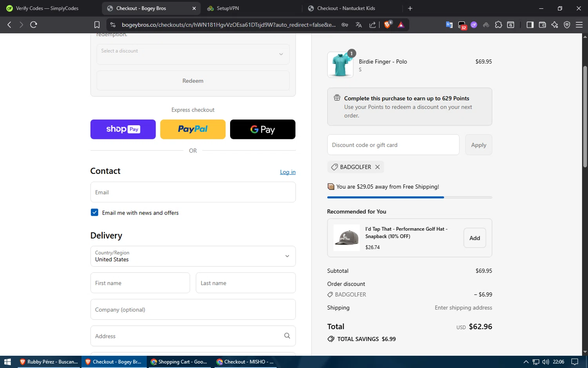Screen dimensions: 588x368
Task: Open Shopping Cart Google Chrome taskbar window
Action: [179, 362]
